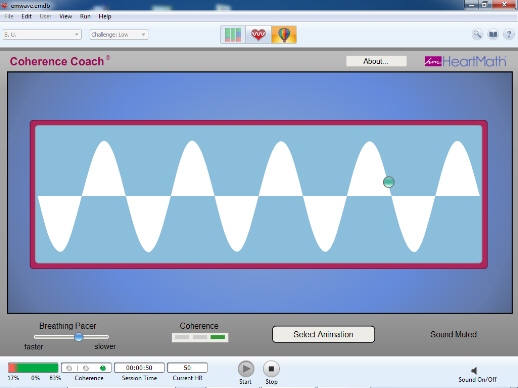The image size is (518, 388).
Task: Open the colored bars view icon
Action: point(233,35)
